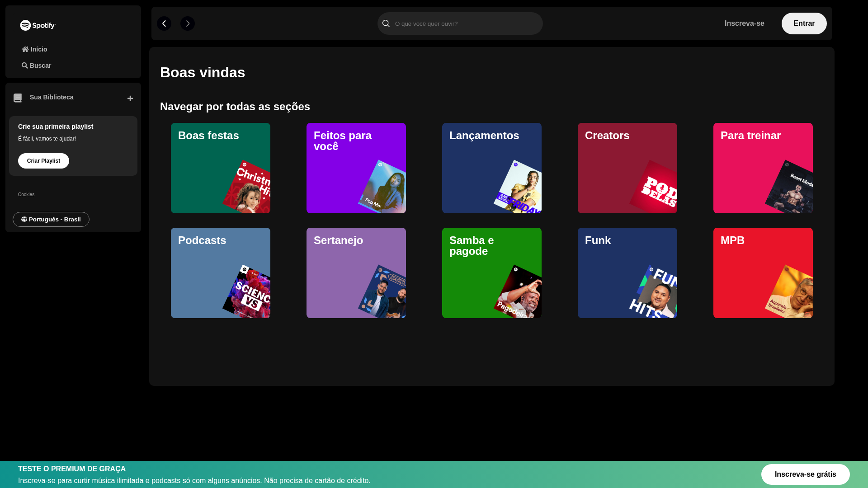Open the Samba e pagode category card
868x488 pixels.
tap(492, 273)
